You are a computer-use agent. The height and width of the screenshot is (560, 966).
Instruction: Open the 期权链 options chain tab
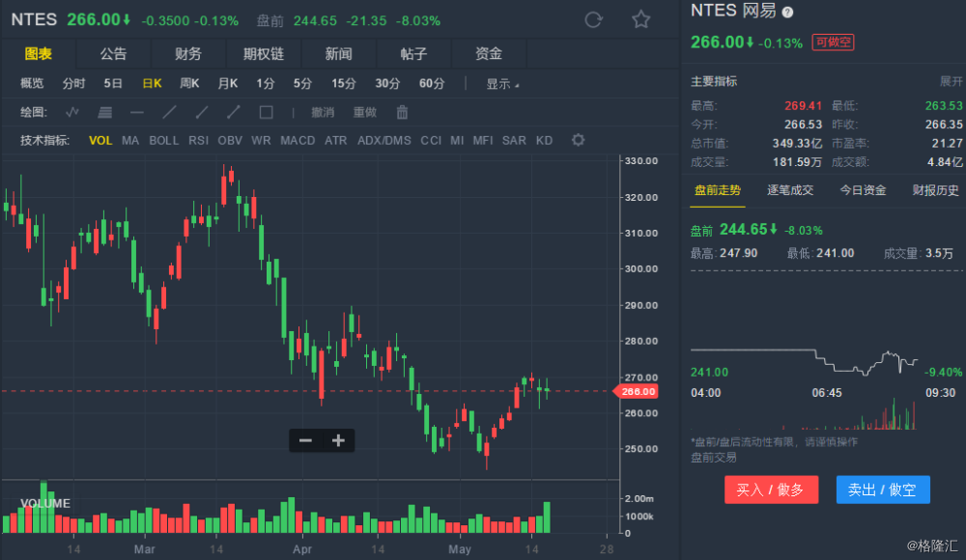pos(263,54)
